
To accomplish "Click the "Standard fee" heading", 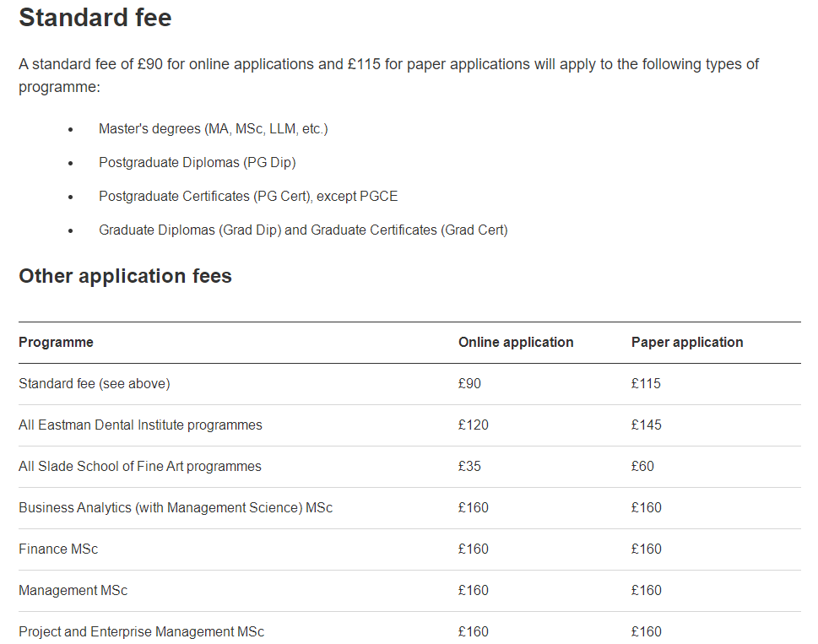I will (x=95, y=18).
